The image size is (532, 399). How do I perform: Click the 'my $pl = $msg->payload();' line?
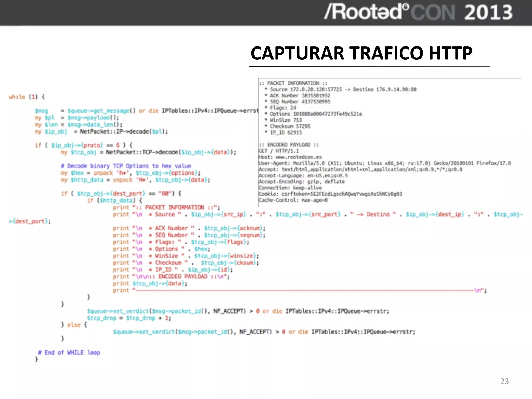(77, 118)
